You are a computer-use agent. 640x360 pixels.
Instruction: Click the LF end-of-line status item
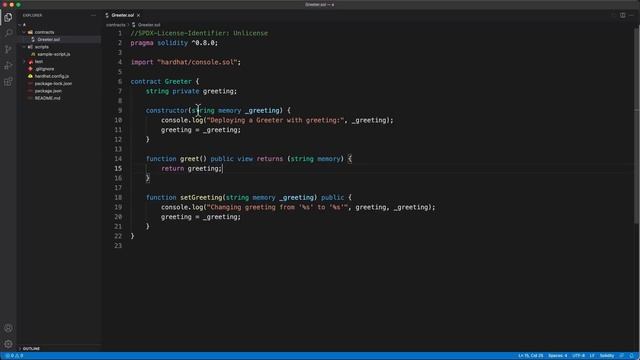pos(592,356)
